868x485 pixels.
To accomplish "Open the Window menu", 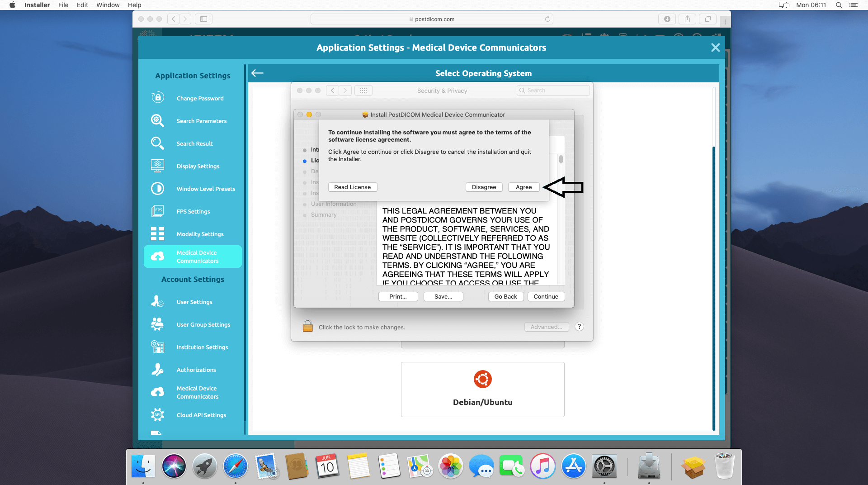I will pos(108,5).
